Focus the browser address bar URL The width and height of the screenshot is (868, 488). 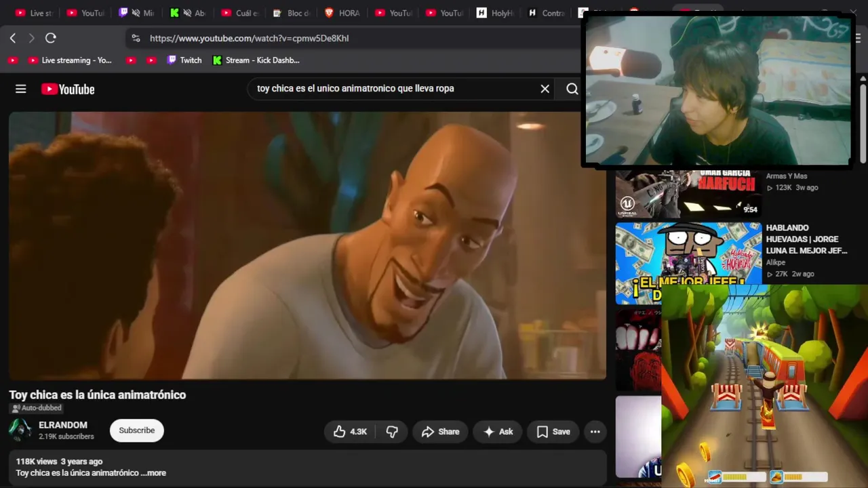point(249,39)
